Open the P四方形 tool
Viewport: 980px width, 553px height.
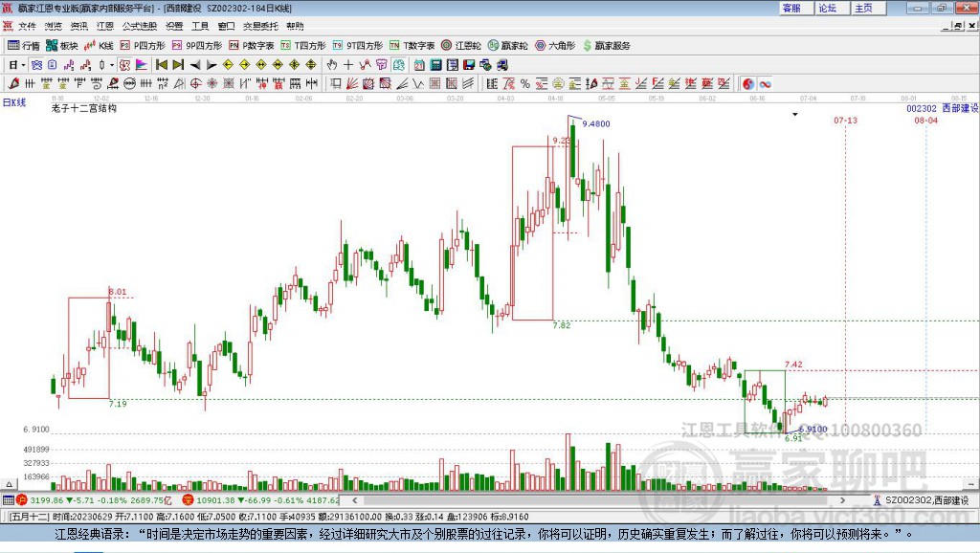point(143,46)
